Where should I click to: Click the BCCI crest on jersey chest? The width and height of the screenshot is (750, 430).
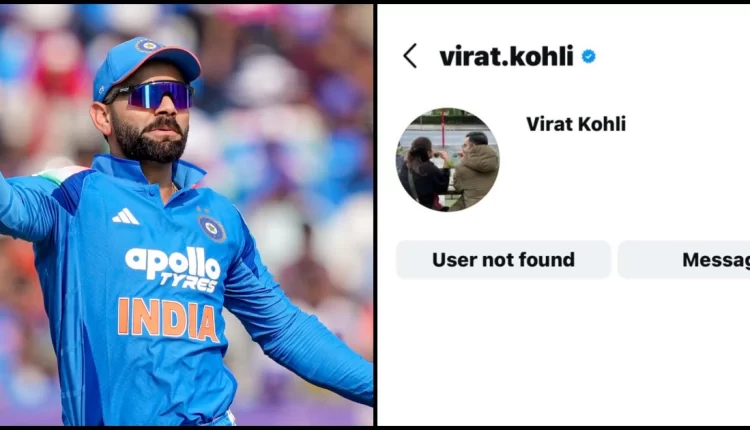[212, 229]
